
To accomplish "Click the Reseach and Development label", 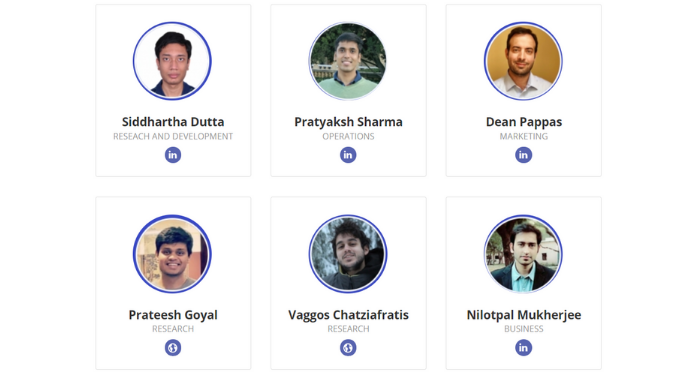I will [x=173, y=136].
